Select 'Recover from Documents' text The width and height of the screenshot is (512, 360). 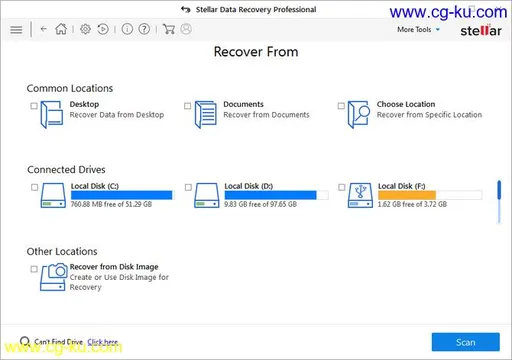click(x=266, y=115)
